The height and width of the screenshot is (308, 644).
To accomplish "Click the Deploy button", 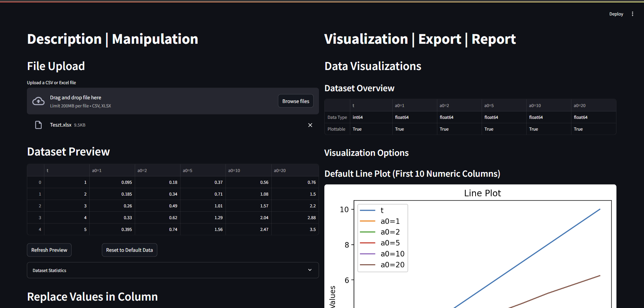I will (616, 14).
